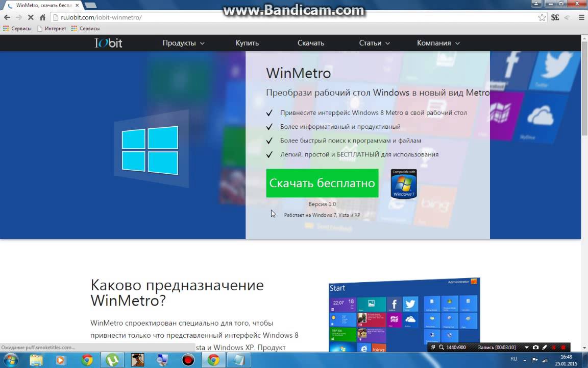Open the cowboy game taskbar icon
588x368 pixels.
(138, 360)
